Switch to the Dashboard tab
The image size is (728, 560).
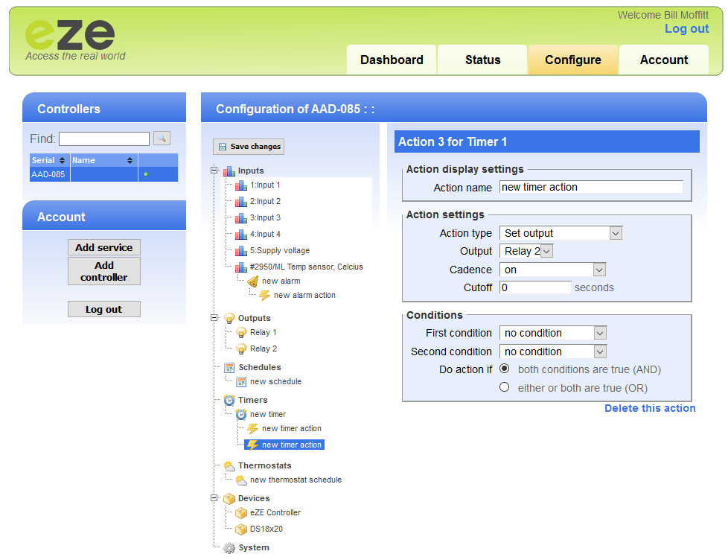coord(392,60)
